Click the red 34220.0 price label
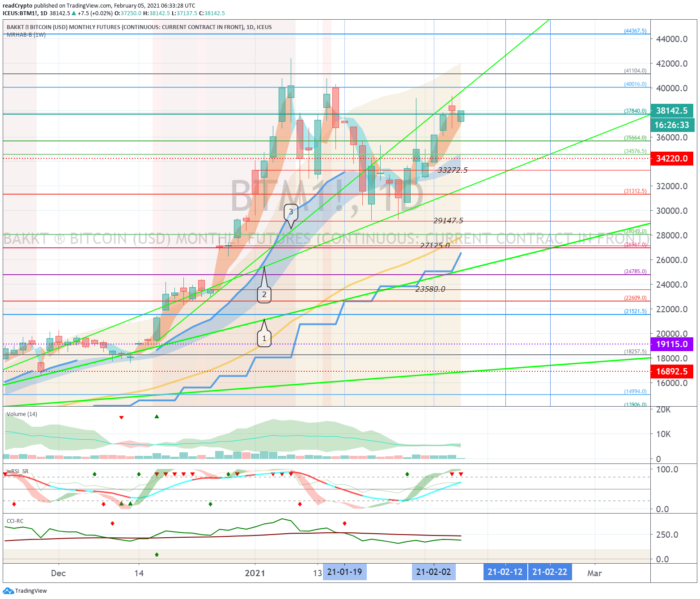Image resolution: width=700 pixels, height=599 pixels. 672,158
